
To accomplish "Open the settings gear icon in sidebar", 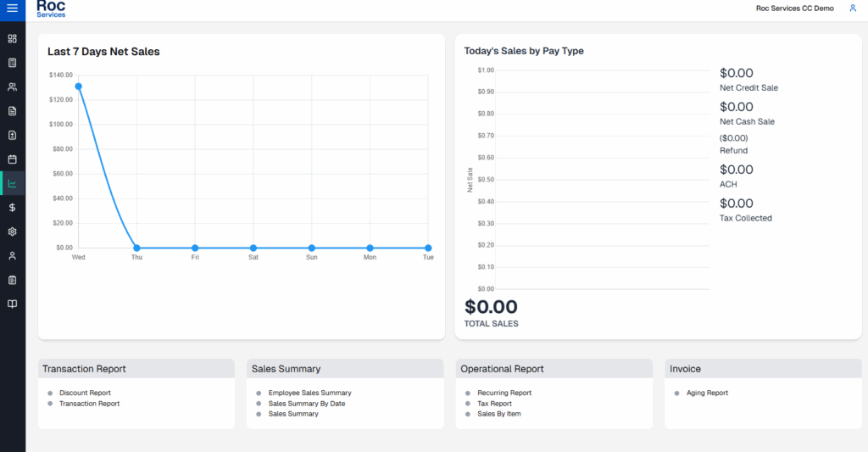I will (12, 232).
